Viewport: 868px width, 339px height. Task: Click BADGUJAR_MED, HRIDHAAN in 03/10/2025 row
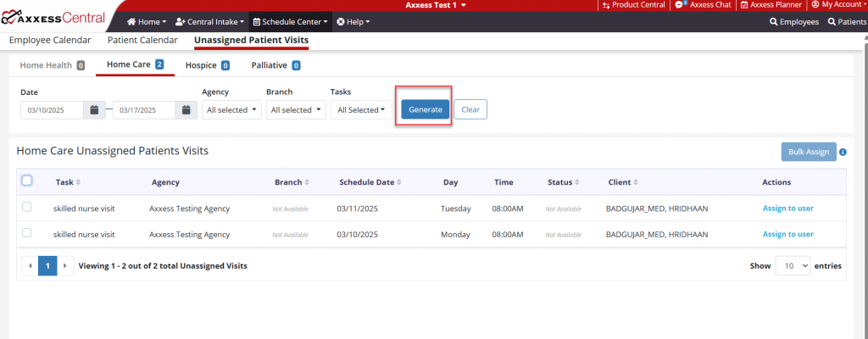click(x=657, y=234)
